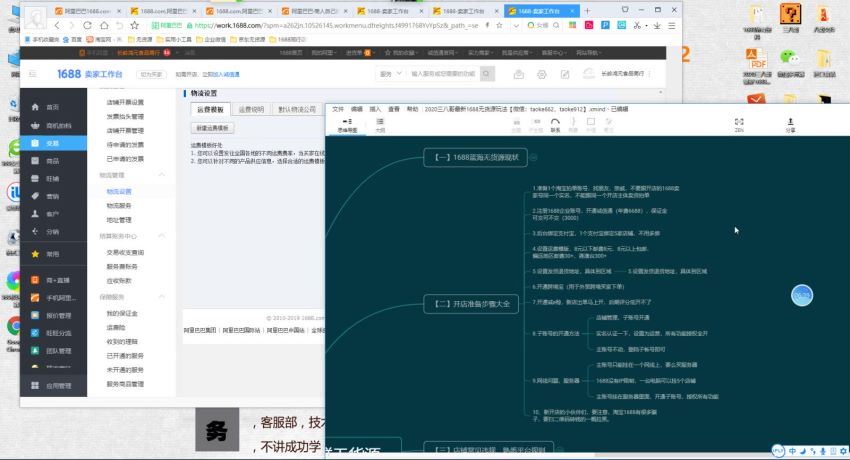The image size is (850, 460).
Task: Collapse the 物流管理 menu group
Action: point(162,174)
